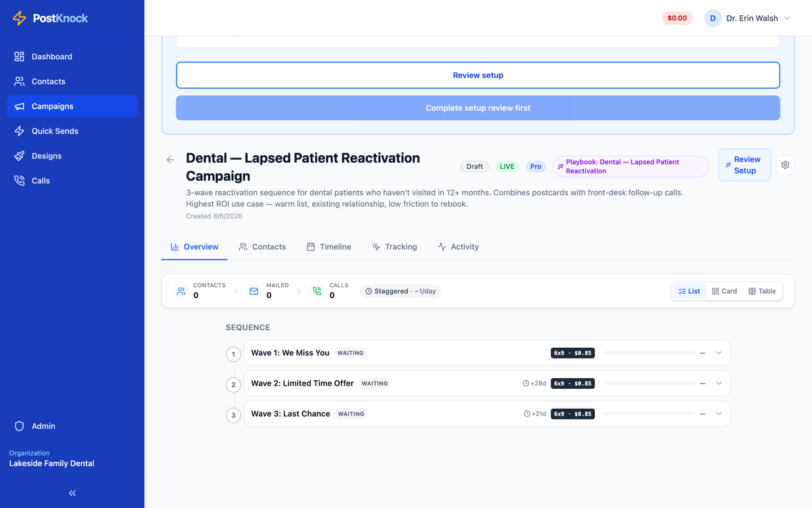Switch to the Activity tab
The width and height of the screenshot is (812, 508).
[x=458, y=247]
